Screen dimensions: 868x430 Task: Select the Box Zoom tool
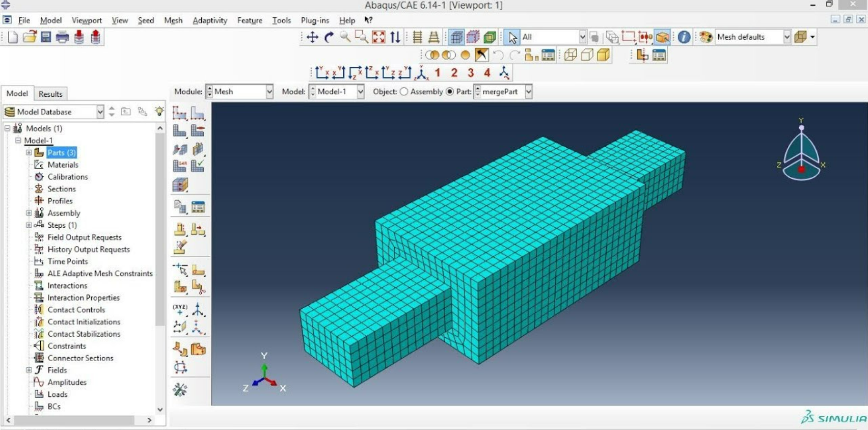362,37
